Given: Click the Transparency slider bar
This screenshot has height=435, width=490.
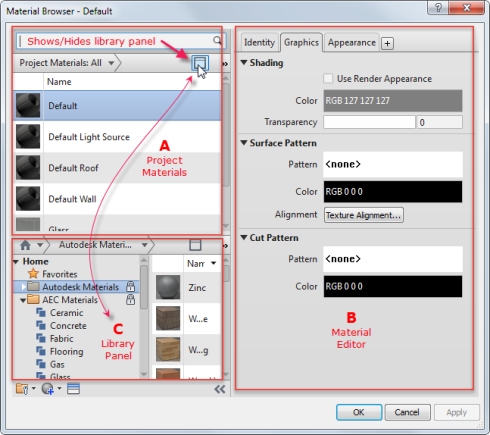Looking at the screenshot, I should pyautogui.click(x=369, y=122).
